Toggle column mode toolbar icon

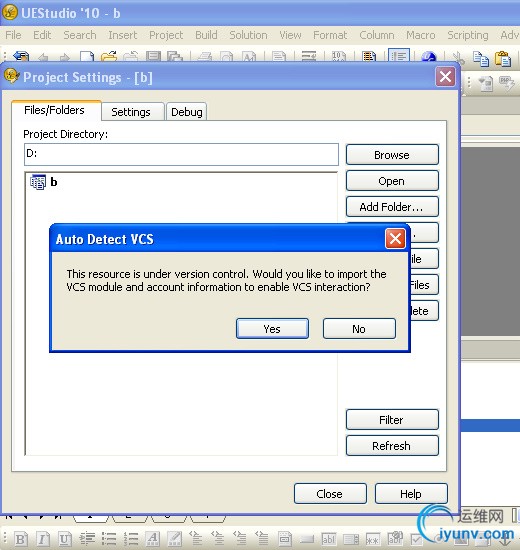click(x=369, y=56)
